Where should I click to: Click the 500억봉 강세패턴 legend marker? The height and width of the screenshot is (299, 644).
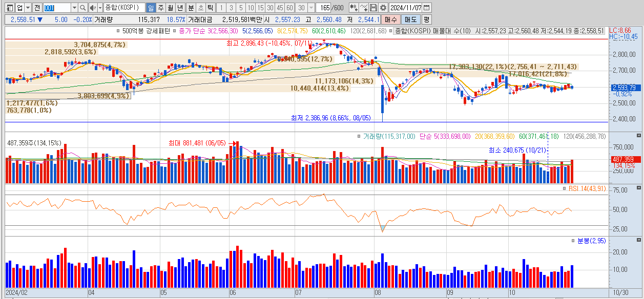tap(118, 31)
